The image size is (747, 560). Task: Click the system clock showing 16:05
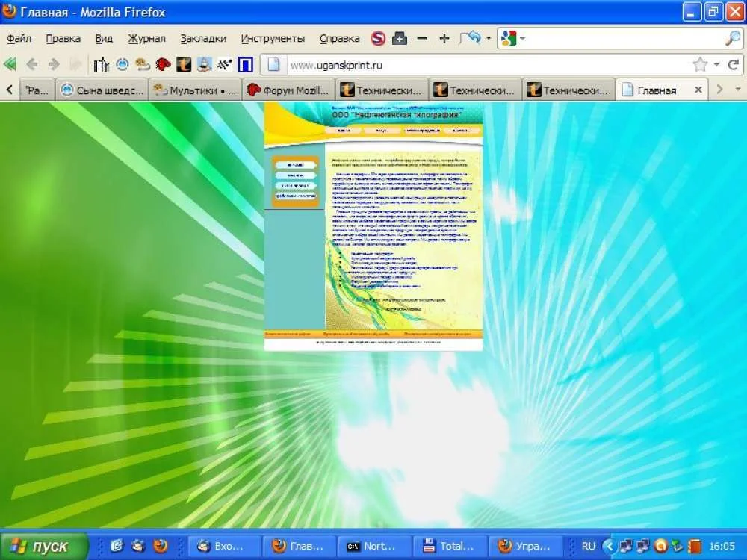point(722,546)
